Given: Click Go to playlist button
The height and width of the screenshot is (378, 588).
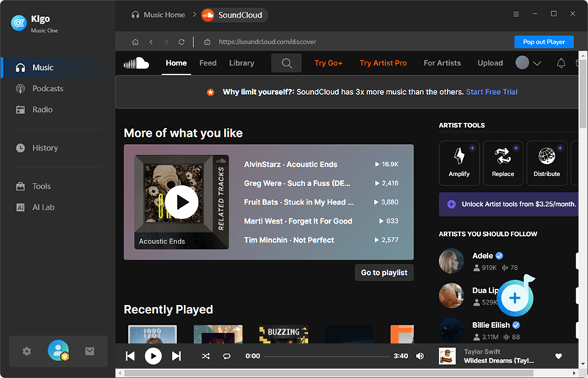Looking at the screenshot, I should click(x=384, y=273).
